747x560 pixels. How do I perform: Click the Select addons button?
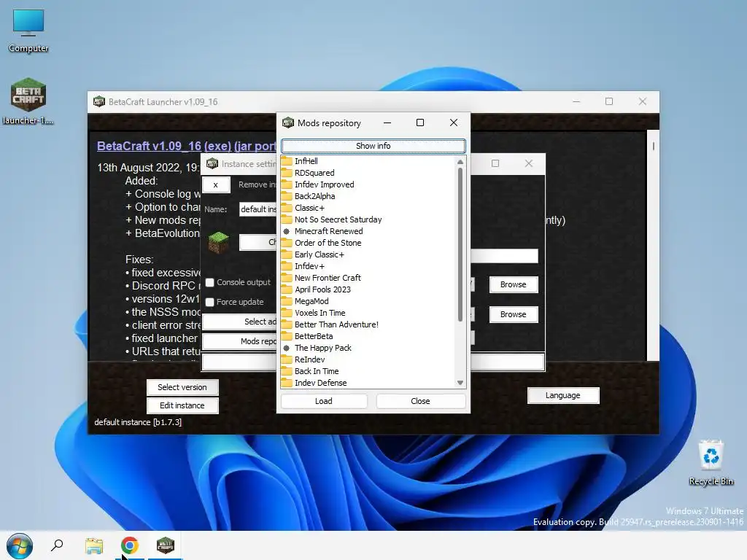tap(239, 322)
